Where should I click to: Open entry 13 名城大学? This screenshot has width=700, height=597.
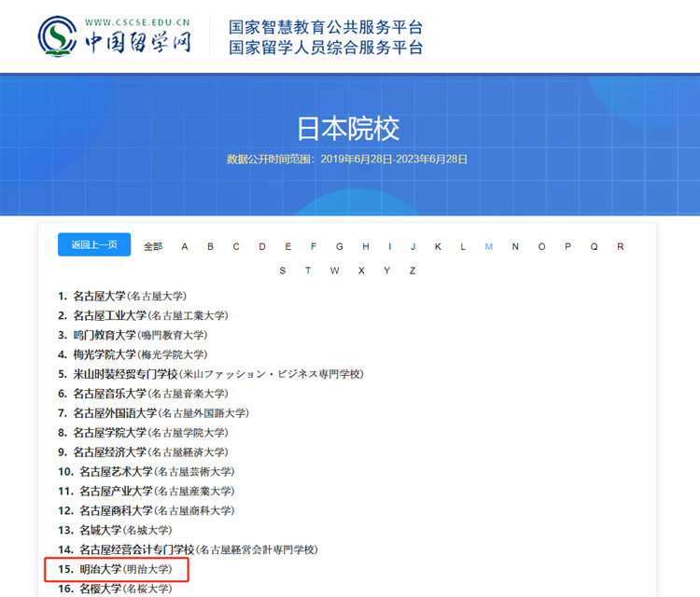point(115,530)
